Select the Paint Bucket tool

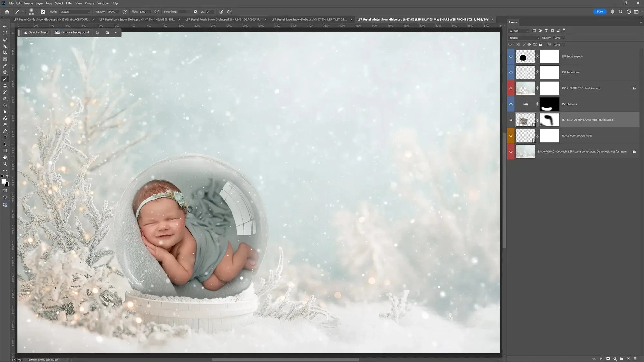pyautogui.click(x=5, y=105)
